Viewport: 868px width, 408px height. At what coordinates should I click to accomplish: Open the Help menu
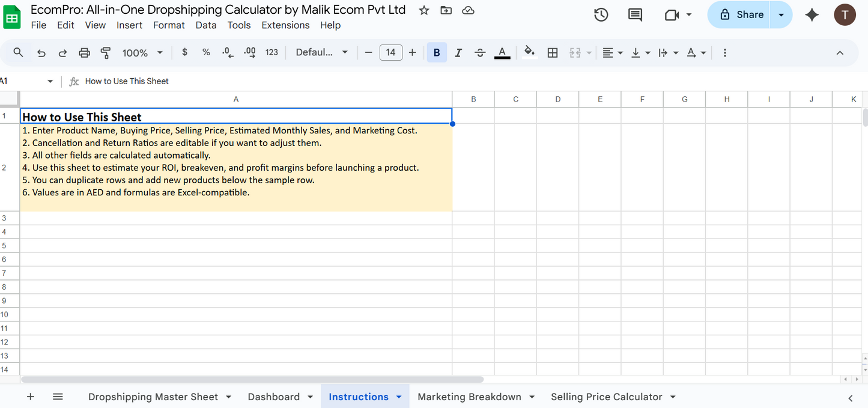(330, 25)
